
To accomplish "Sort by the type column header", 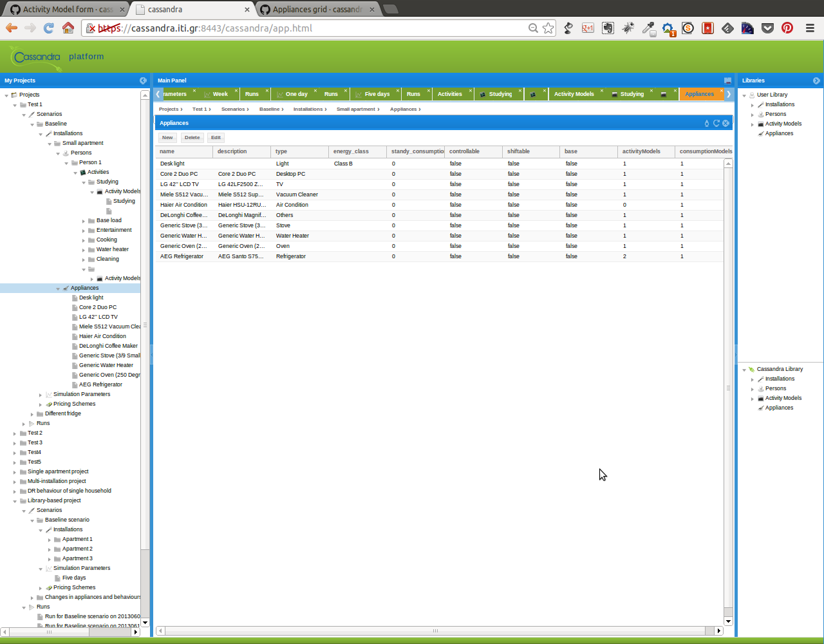I will 299,151.
